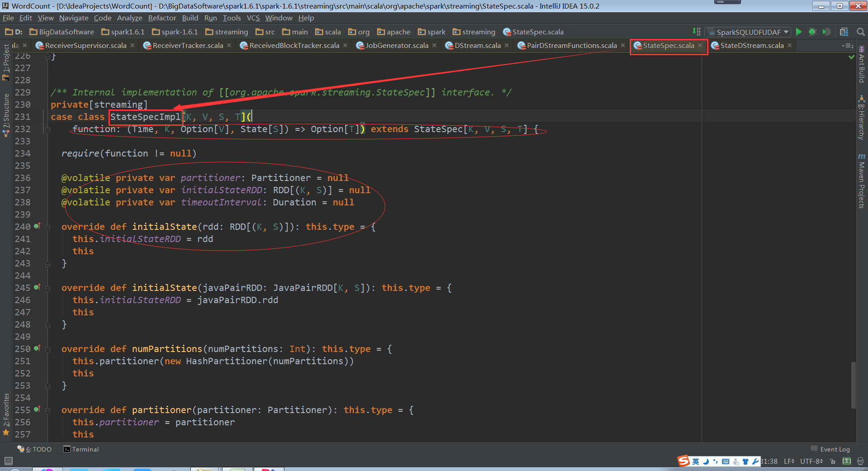868x471 pixels.
Task: Click StateSpec.scala breadcrumb item
Action: click(533, 32)
